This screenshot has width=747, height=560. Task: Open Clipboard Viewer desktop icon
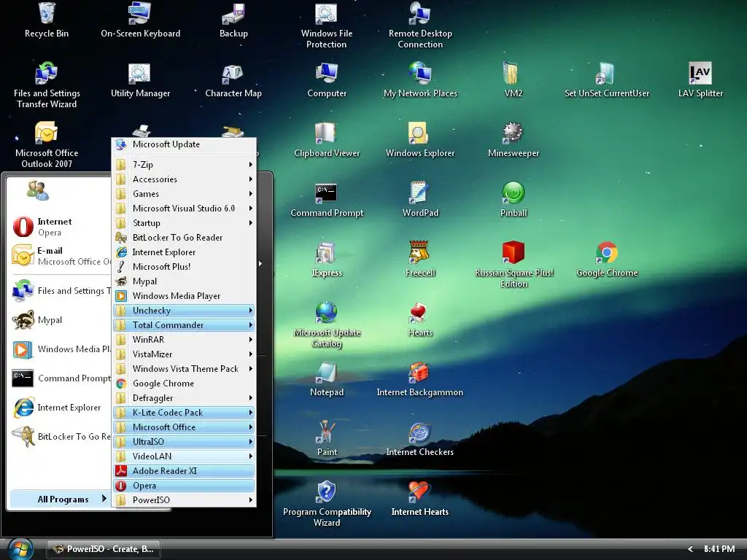tap(326, 140)
